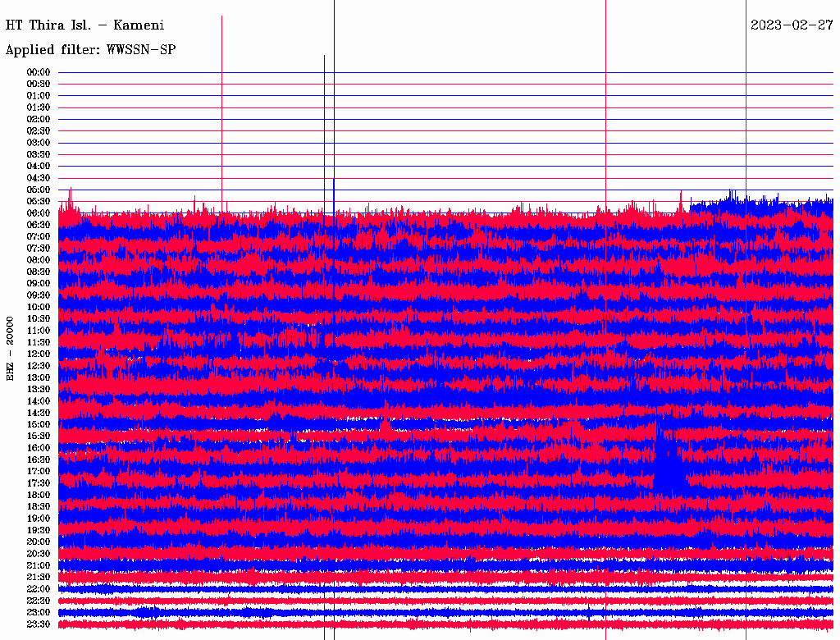Select the "05:00" time label
840x640 pixels.
[39, 190]
